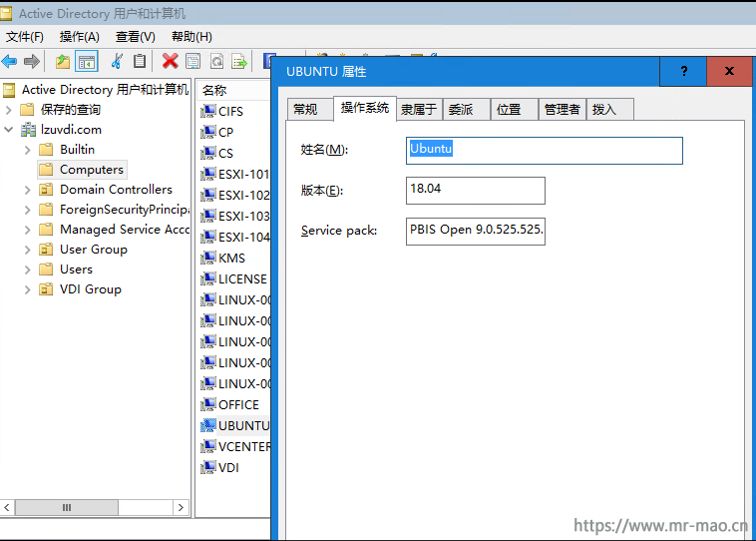Open the 文件(F) menu
The height and width of the screenshot is (541, 756).
pos(25,37)
